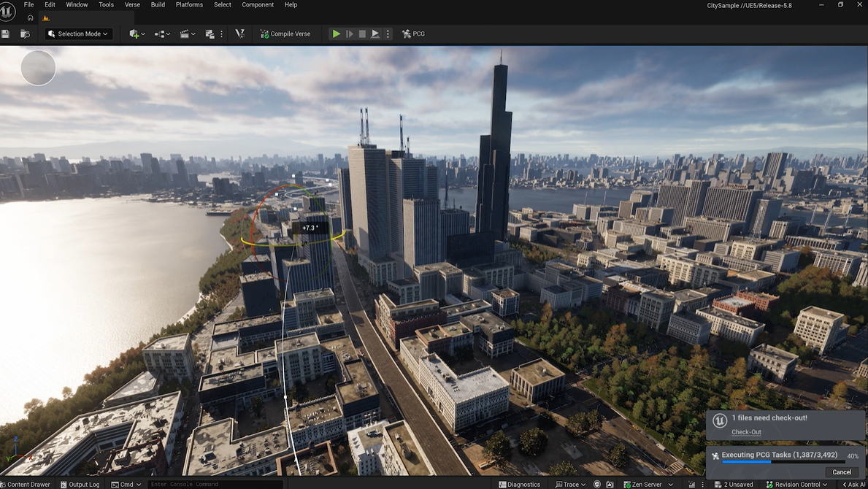The image size is (868, 489).
Task: Click the CitySample //UE5/Release-5.8 title text
Action: pos(749,6)
